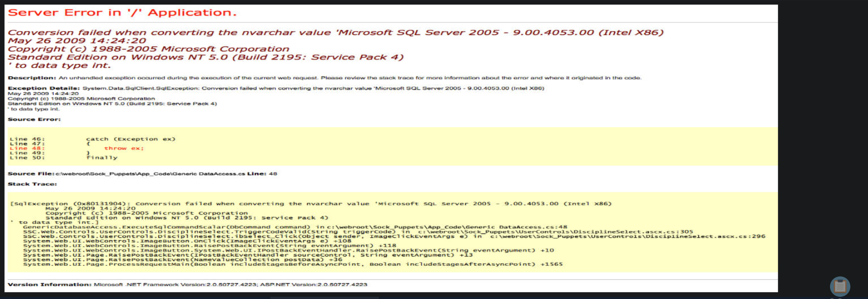This screenshot has height=299, width=868.
Task: Click the 'ImageButton.OnClick' stack trace line
Action: [187, 241]
